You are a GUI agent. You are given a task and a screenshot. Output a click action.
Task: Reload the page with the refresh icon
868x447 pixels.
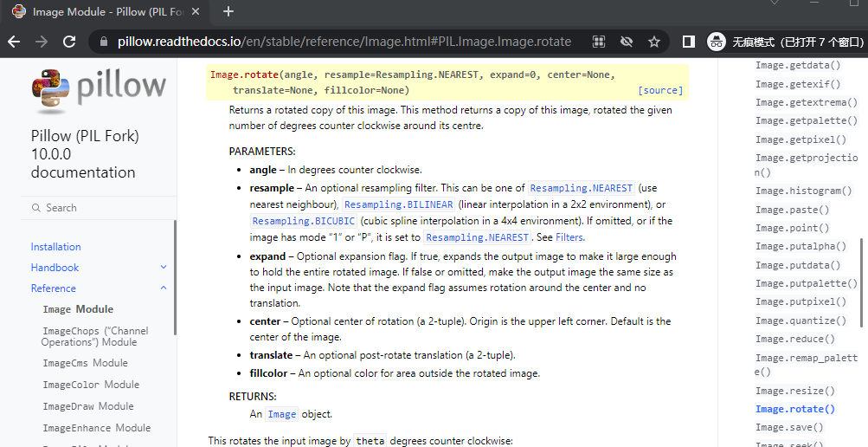(x=69, y=42)
